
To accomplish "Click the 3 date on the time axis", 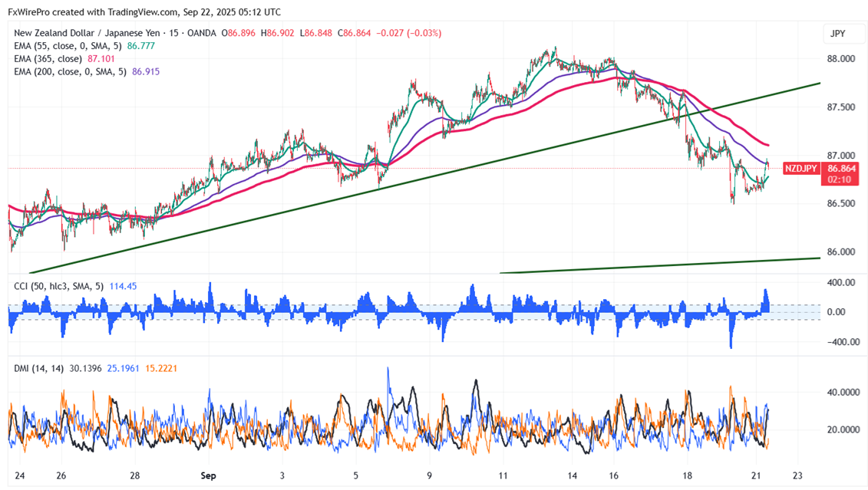I will 282,475.
